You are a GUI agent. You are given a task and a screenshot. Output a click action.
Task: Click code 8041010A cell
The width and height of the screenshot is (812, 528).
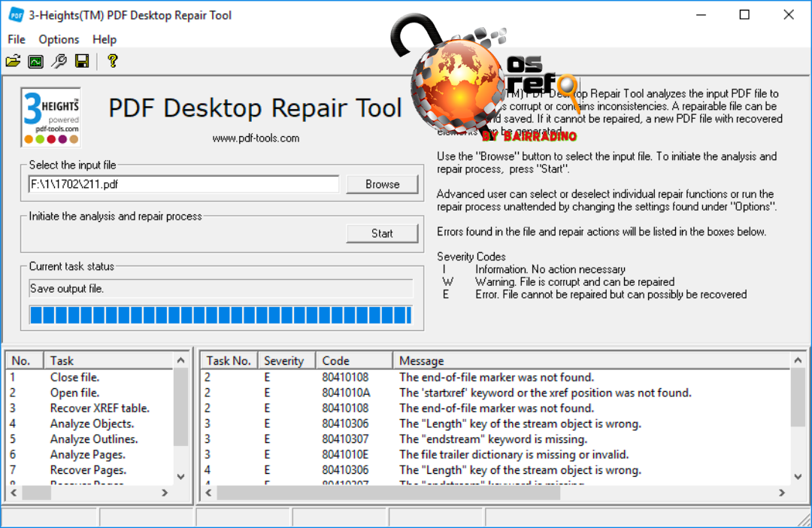coord(346,393)
